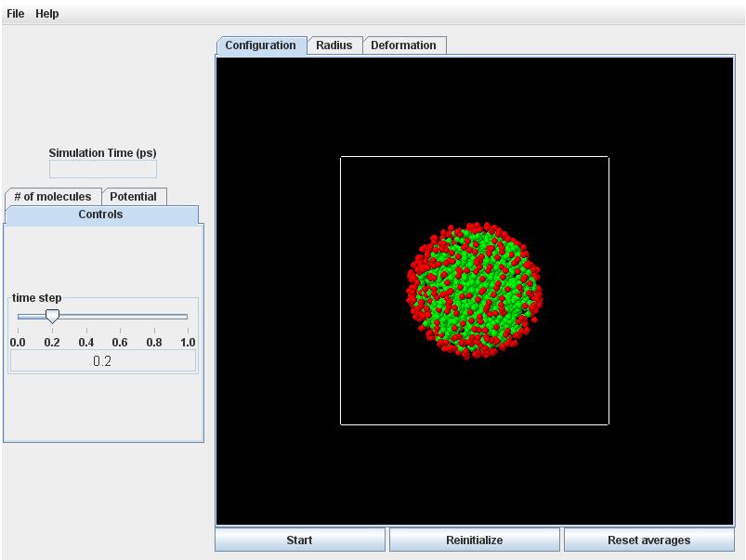The width and height of the screenshot is (746, 560).
Task: Click the red and green molecule droplet
Action: (475, 290)
